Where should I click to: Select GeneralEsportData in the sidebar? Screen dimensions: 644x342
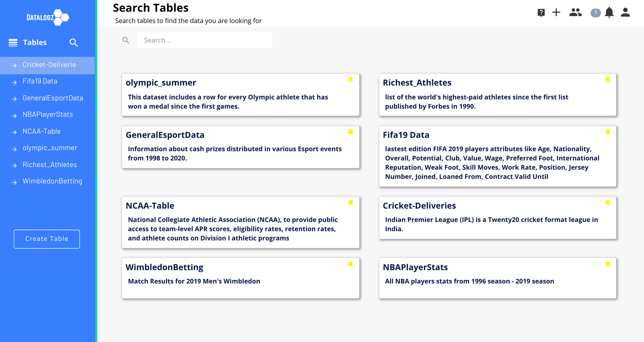[x=53, y=98]
